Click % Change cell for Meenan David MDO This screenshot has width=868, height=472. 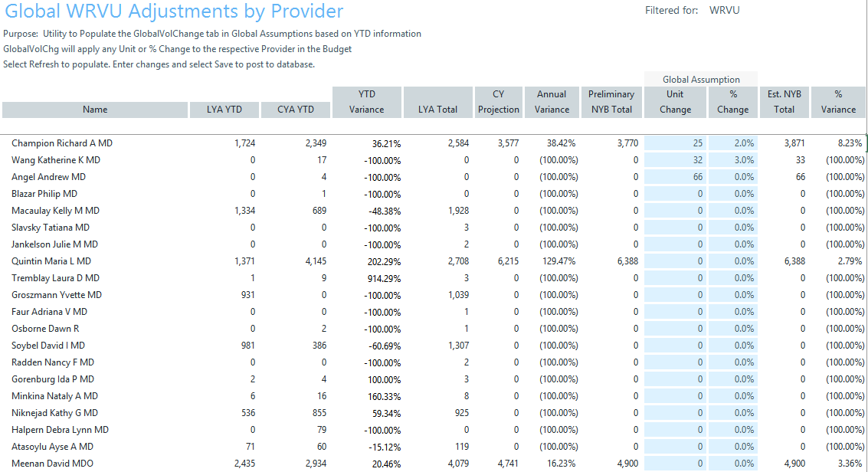[732, 464]
